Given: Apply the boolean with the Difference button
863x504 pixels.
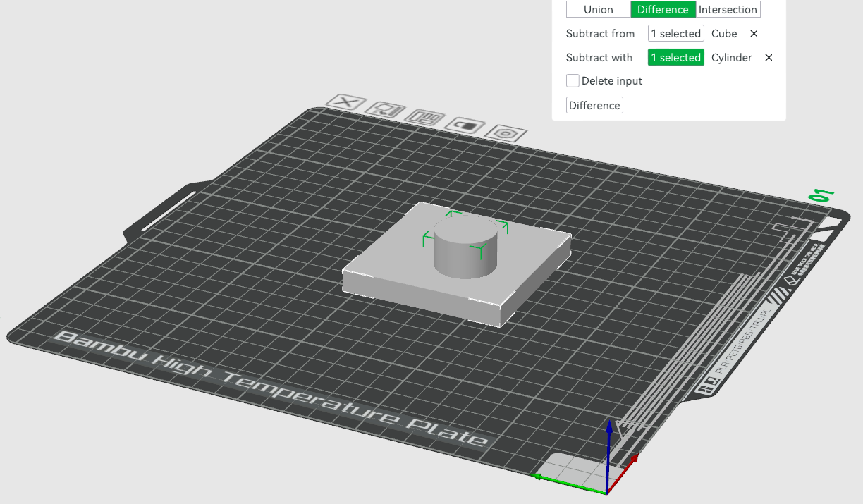Looking at the screenshot, I should 594,104.
